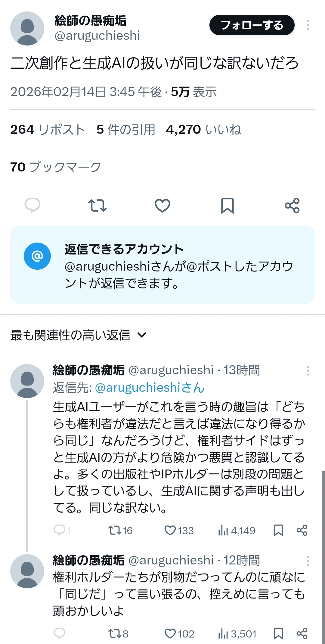Share the 12時間 reply
Image resolution: width=325 pixels, height=644 pixels.
coord(302,633)
